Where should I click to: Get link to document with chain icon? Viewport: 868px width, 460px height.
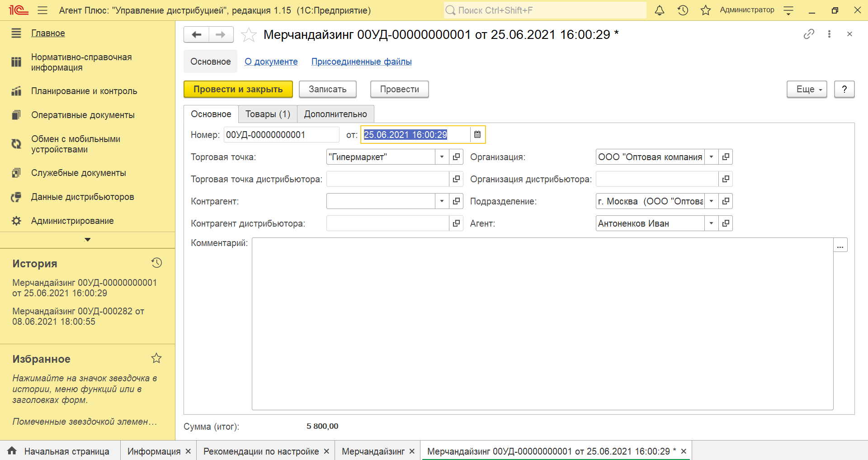(809, 34)
